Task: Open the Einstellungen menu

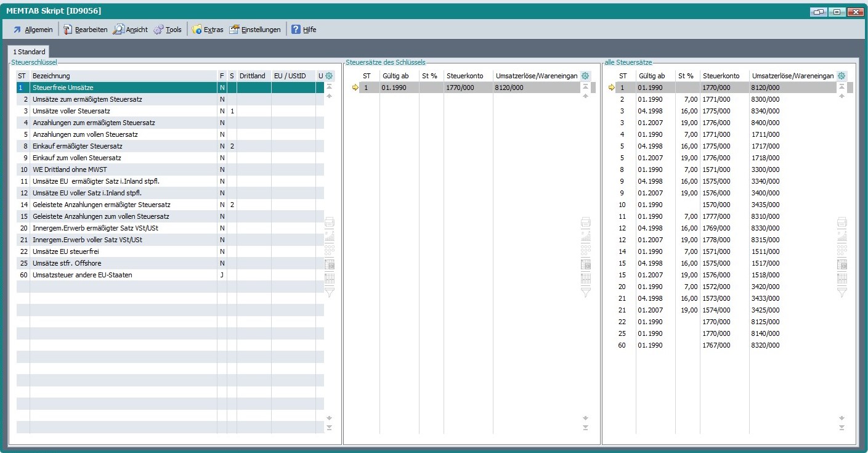Action: click(x=255, y=30)
